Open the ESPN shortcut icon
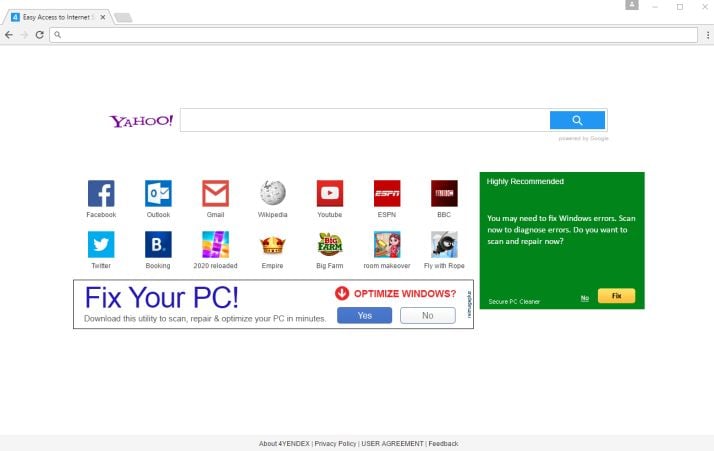Viewport: 714px width, 451px height. [x=387, y=193]
